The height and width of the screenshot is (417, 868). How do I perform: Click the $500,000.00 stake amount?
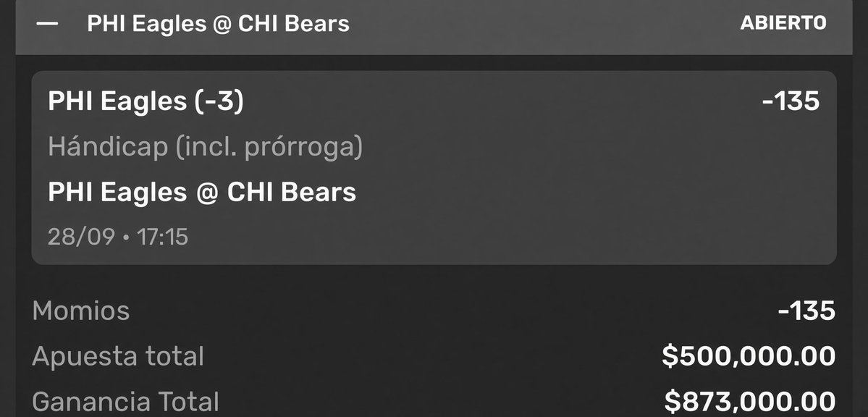pyautogui.click(x=749, y=356)
